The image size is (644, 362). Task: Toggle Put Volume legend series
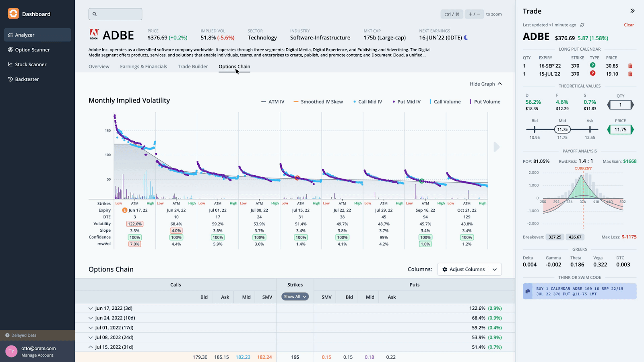click(485, 102)
